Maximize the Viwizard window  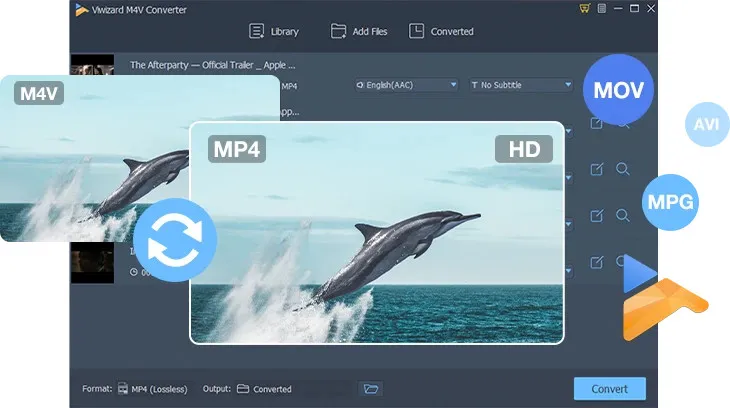pyautogui.click(x=634, y=8)
